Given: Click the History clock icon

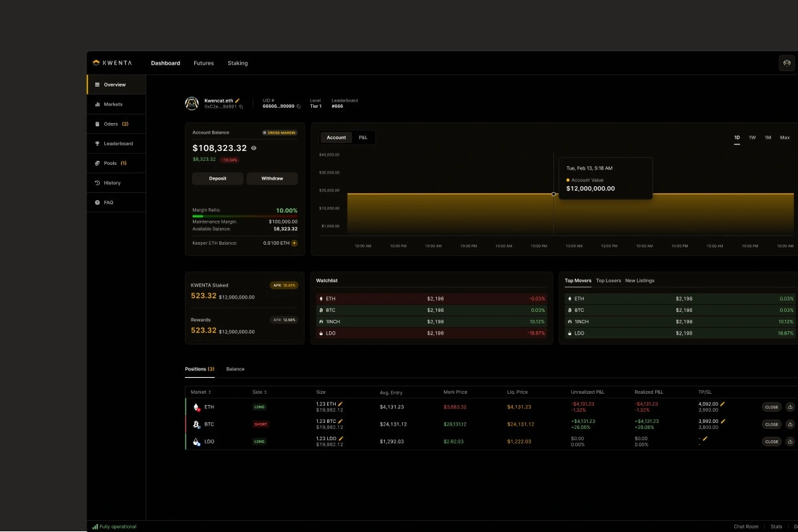Looking at the screenshot, I should [97, 183].
